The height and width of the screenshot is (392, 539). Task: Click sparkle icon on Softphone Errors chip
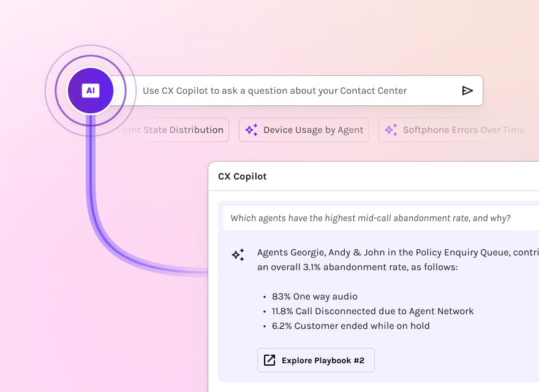tap(391, 130)
